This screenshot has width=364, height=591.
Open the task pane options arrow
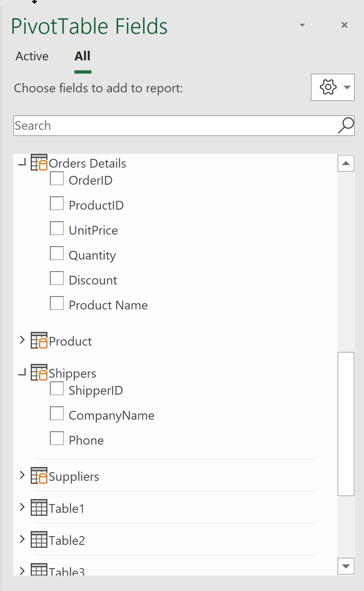[x=302, y=25]
